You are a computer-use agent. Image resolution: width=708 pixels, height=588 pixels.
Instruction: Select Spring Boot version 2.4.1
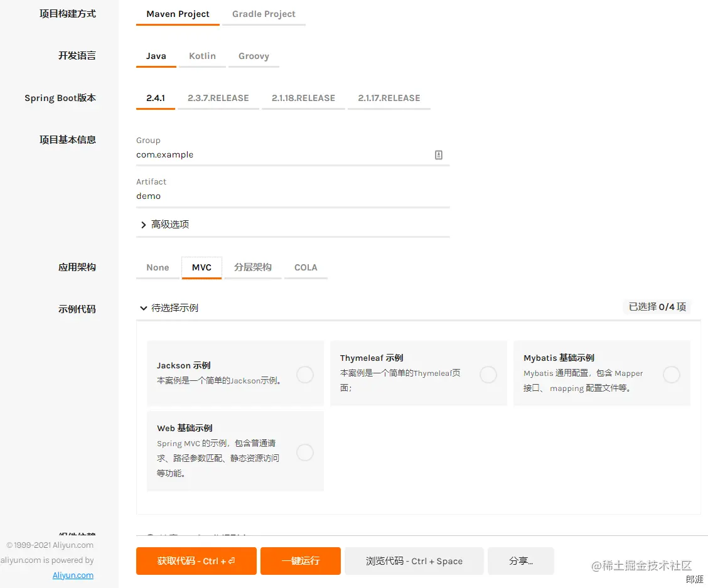[155, 98]
